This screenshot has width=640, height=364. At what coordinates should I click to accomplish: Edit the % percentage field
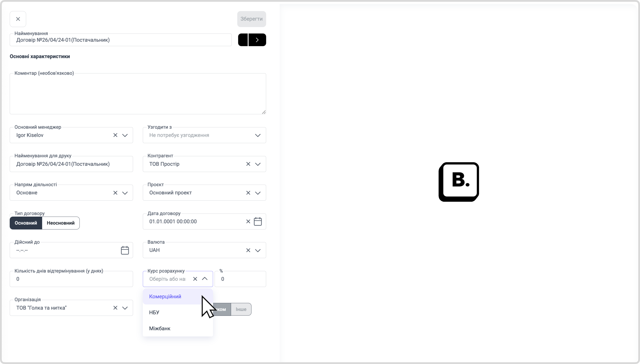[240, 279]
